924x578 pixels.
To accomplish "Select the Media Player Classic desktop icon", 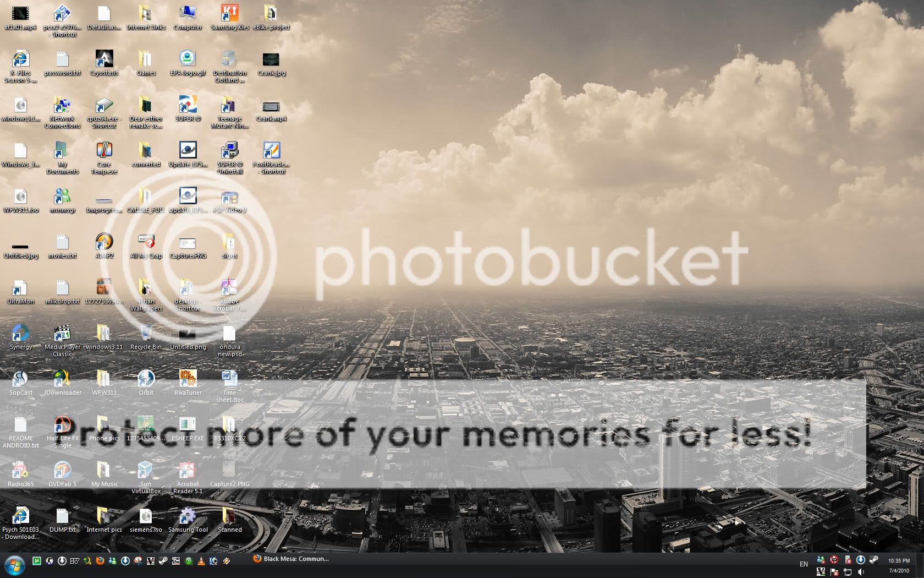I will pyautogui.click(x=62, y=334).
